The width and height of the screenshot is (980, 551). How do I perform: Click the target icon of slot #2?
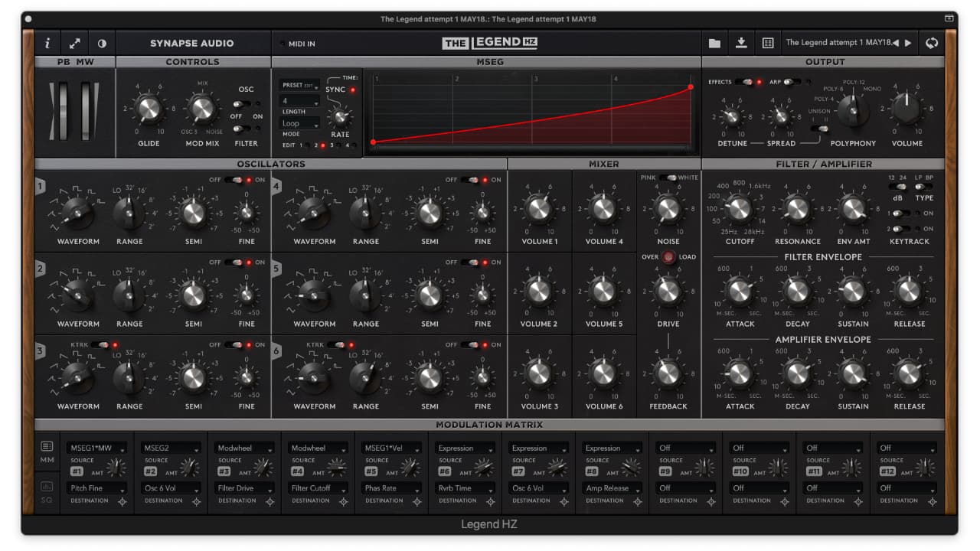196,502
